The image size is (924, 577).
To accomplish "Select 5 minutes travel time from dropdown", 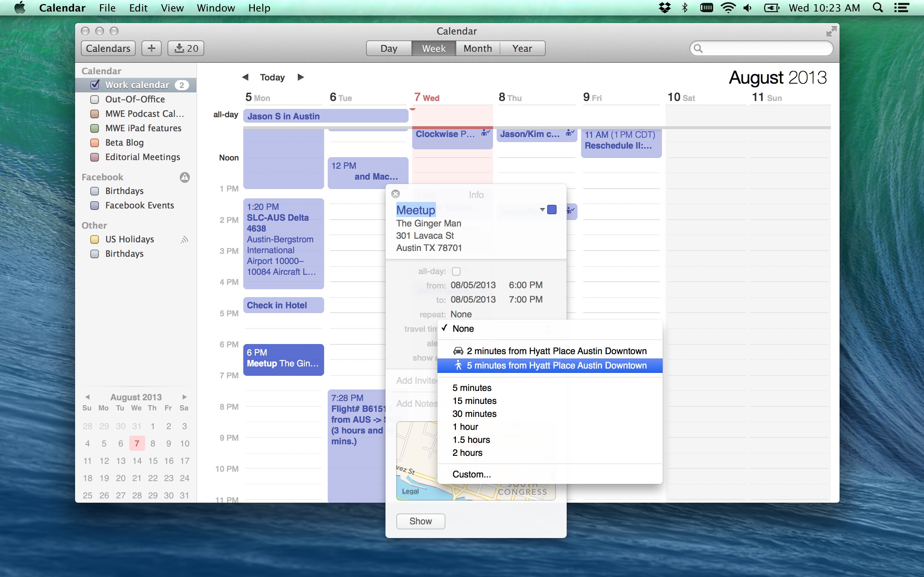I will coord(472,387).
